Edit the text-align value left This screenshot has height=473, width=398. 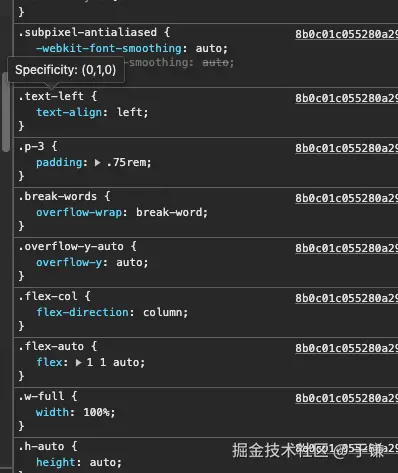(130, 112)
